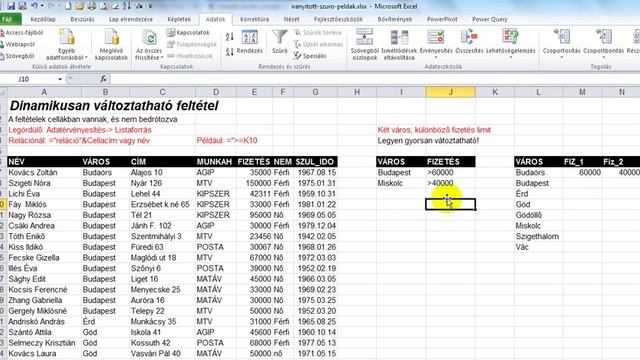Switch to the Kezdőlap tab
This screenshot has width=640, height=360.
tap(43, 19)
